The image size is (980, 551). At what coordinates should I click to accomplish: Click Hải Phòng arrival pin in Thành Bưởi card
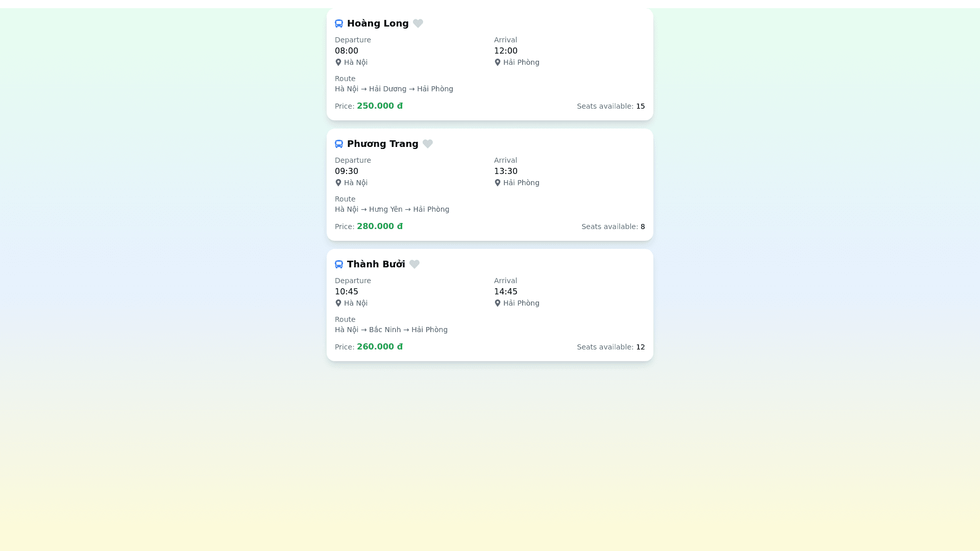(x=498, y=303)
